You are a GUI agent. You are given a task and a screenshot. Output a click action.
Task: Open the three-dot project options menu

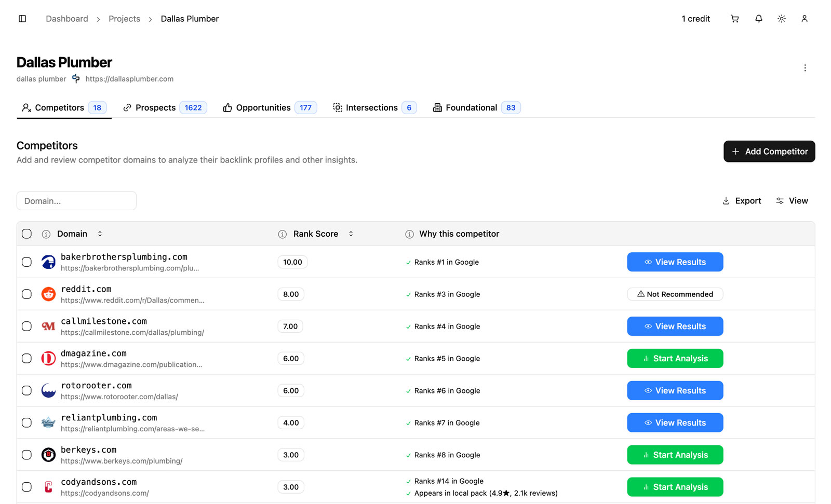point(805,68)
